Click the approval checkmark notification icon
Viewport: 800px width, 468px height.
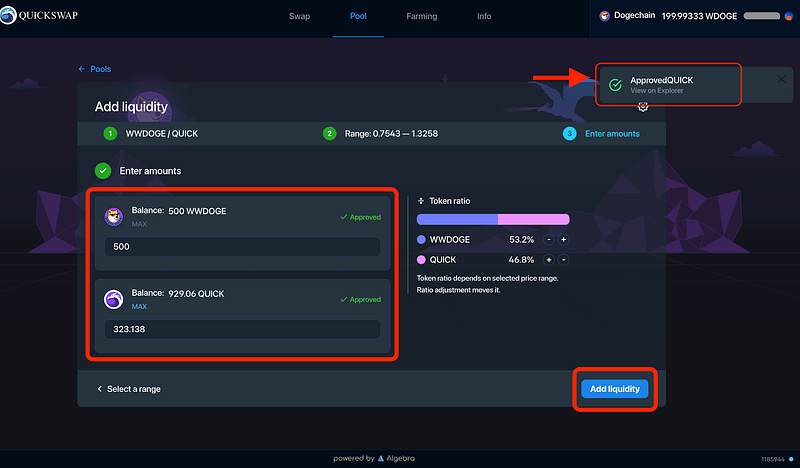tap(615, 85)
